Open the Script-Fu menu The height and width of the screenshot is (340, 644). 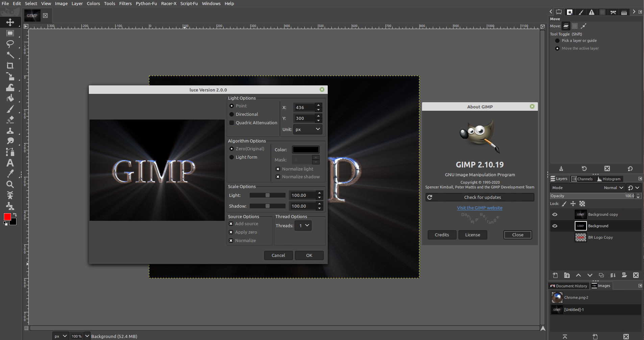tap(189, 3)
